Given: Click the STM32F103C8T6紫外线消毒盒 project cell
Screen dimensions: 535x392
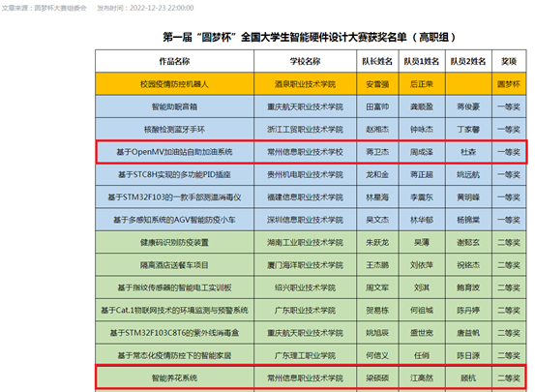Looking at the screenshot, I should (x=174, y=333).
